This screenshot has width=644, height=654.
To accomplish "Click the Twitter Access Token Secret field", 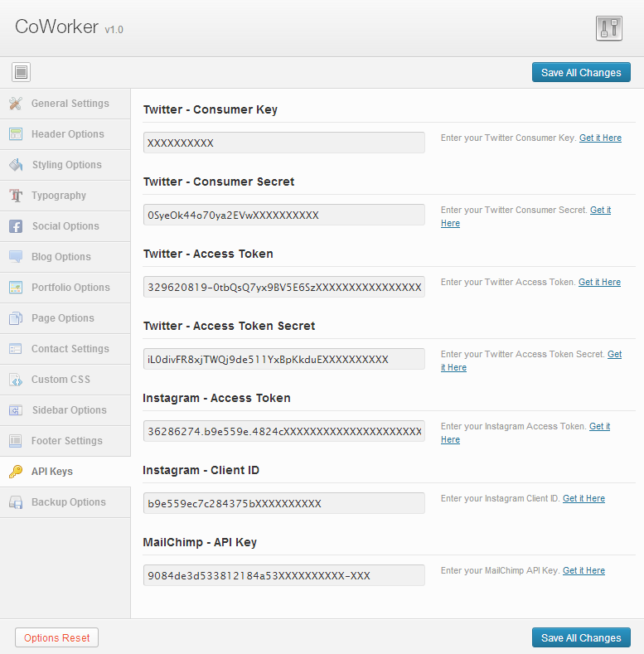I will coord(284,359).
